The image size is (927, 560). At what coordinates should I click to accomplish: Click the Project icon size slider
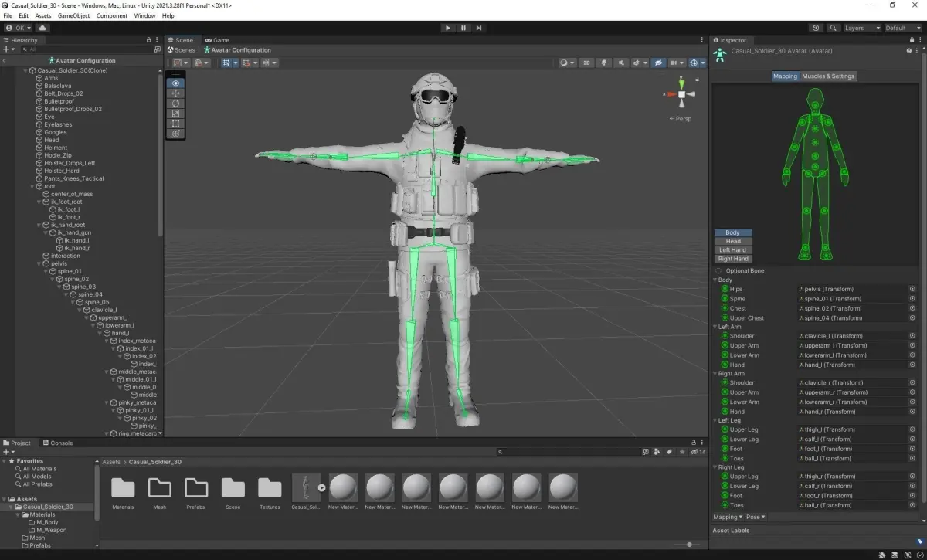click(x=686, y=545)
